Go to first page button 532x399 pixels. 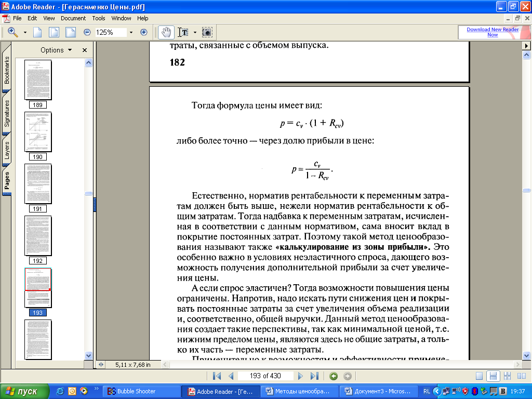click(217, 376)
